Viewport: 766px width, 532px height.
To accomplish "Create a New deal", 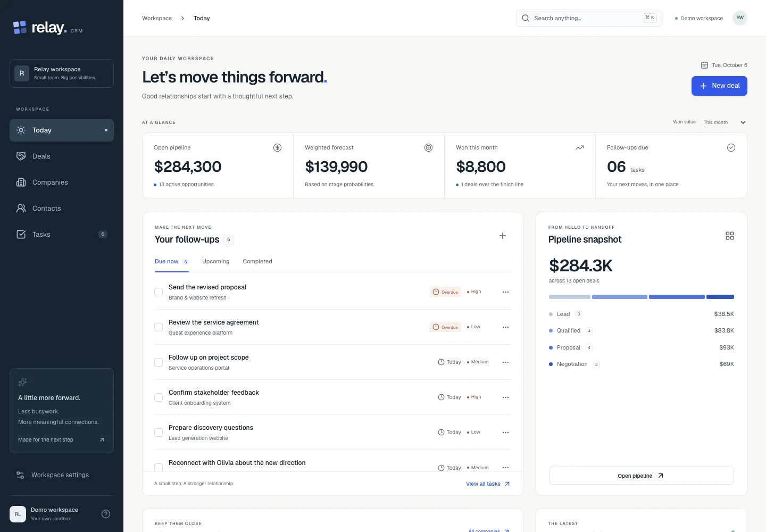I will [719, 86].
